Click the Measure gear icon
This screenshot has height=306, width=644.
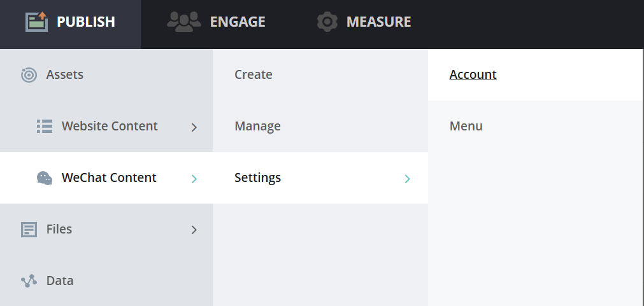[327, 22]
